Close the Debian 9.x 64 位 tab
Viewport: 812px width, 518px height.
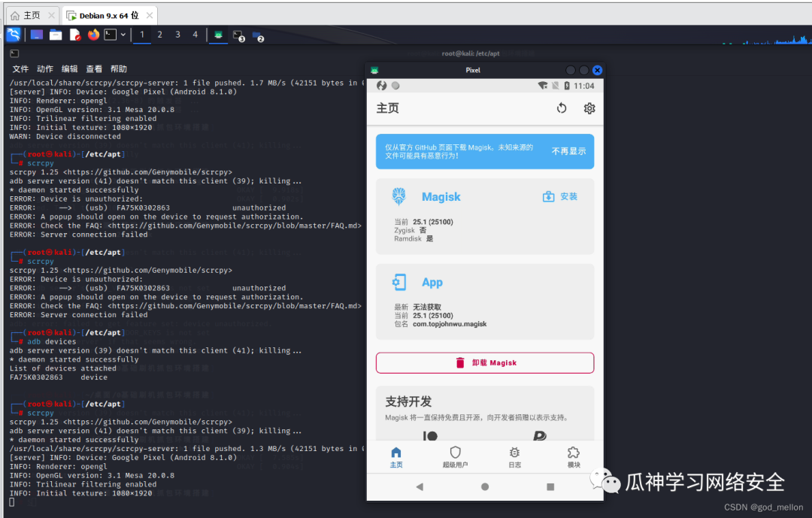pos(150,16)
